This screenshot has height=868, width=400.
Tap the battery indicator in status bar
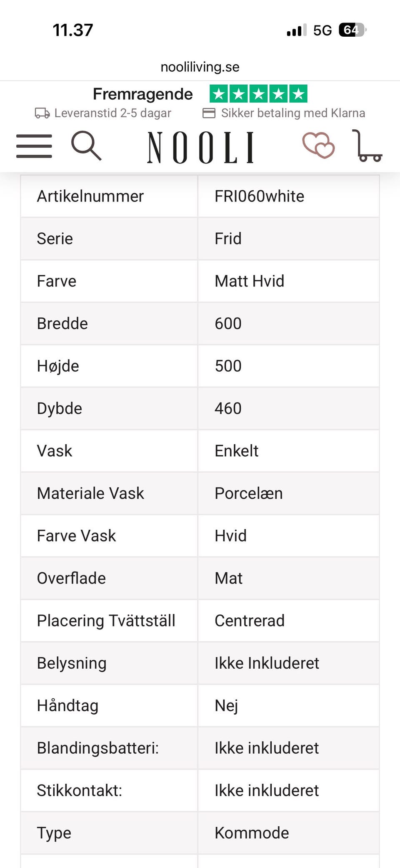click(x=352, y=30)
